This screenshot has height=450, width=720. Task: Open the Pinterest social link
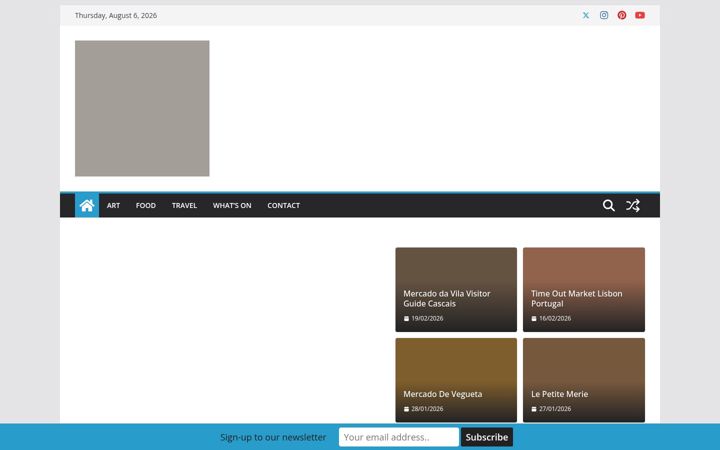tap(622, 15)
